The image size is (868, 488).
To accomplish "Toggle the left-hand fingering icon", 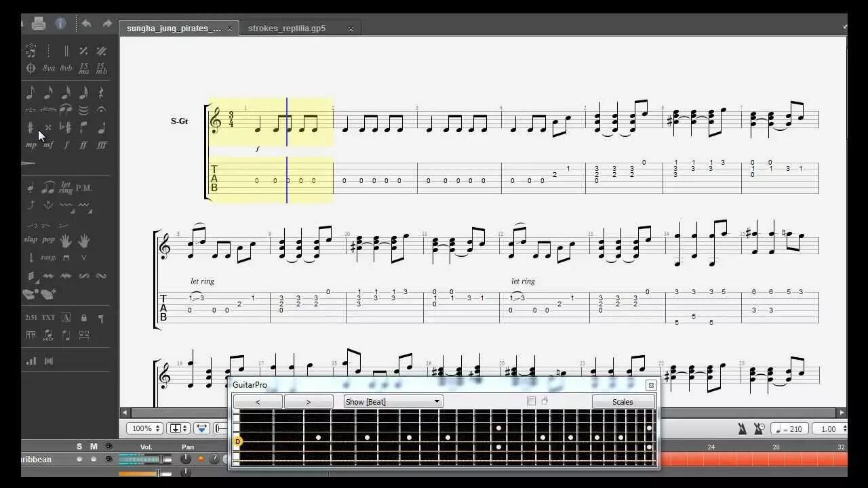I will pyautogui.click(x=66, y=240).
